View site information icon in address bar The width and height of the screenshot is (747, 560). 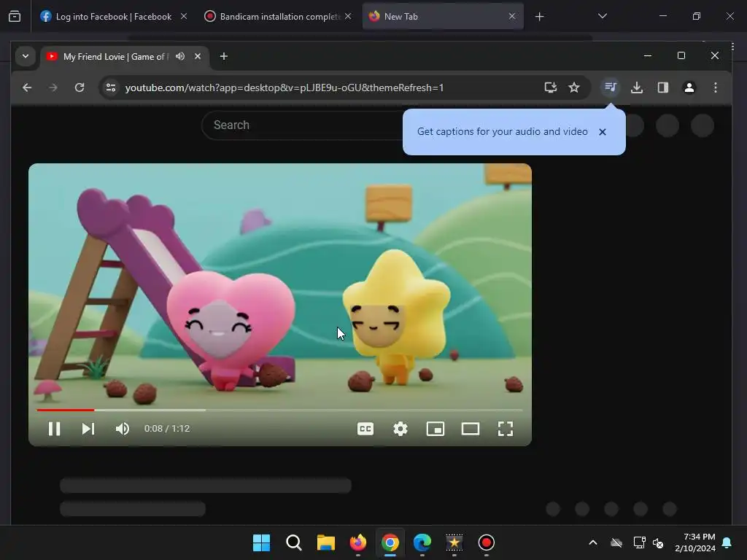click(x=111, y=87)
